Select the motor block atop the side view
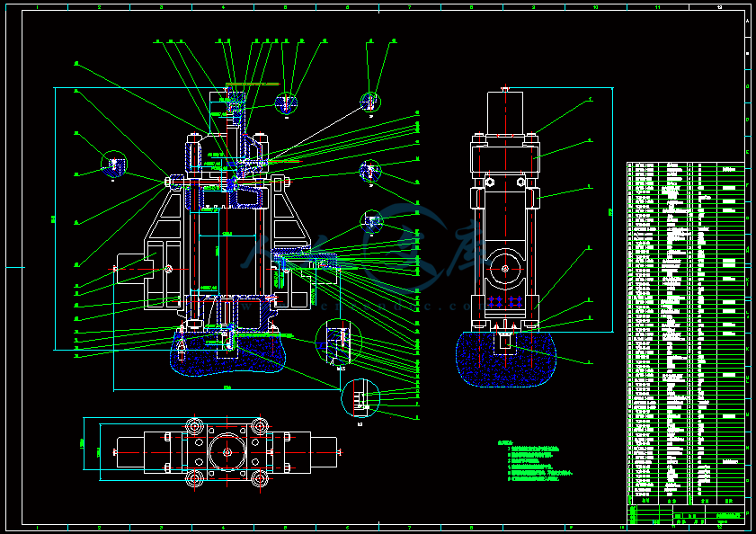 (x=505, y=111)
